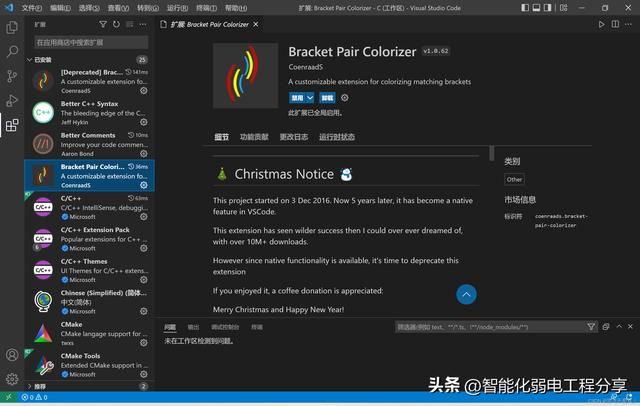Image resolution: width=640 pixels, height=406 pixels.
Task: Click the 卸载 uninstall button
Action: [x=327, y=98]
